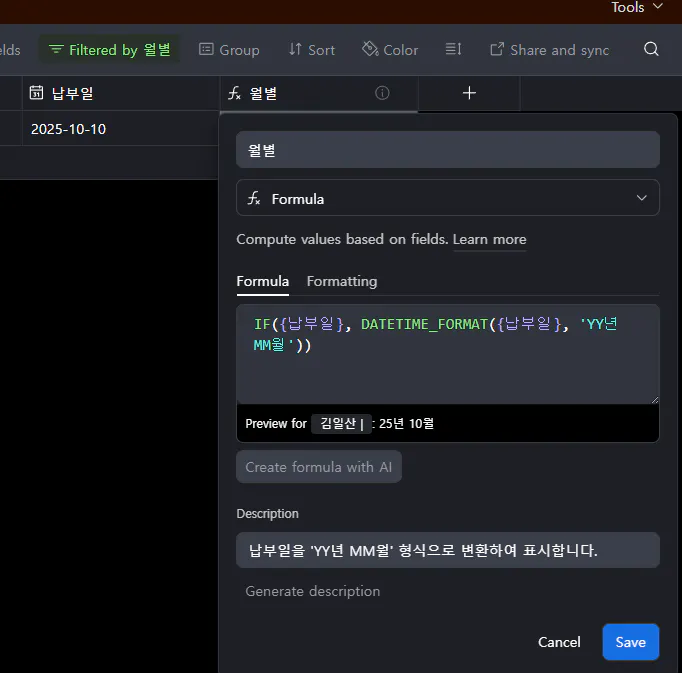Click the Sort arrows icon
Image resolution: width=682 pixels, height=673 pixels.
tap(295, 49)
